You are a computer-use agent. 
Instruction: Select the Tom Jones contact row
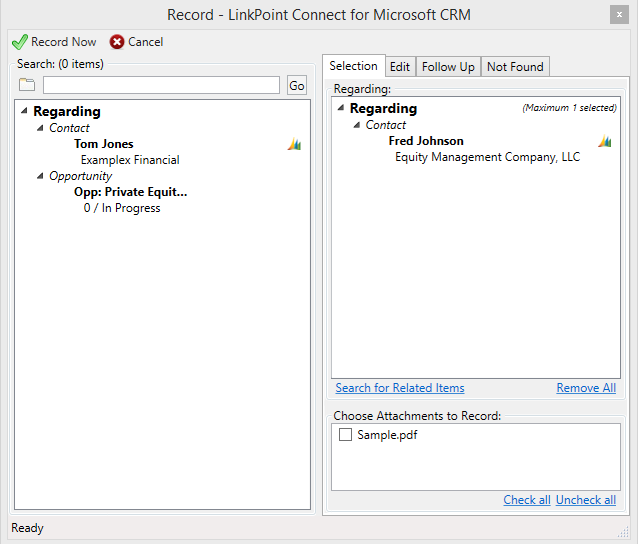pos(104,144)
